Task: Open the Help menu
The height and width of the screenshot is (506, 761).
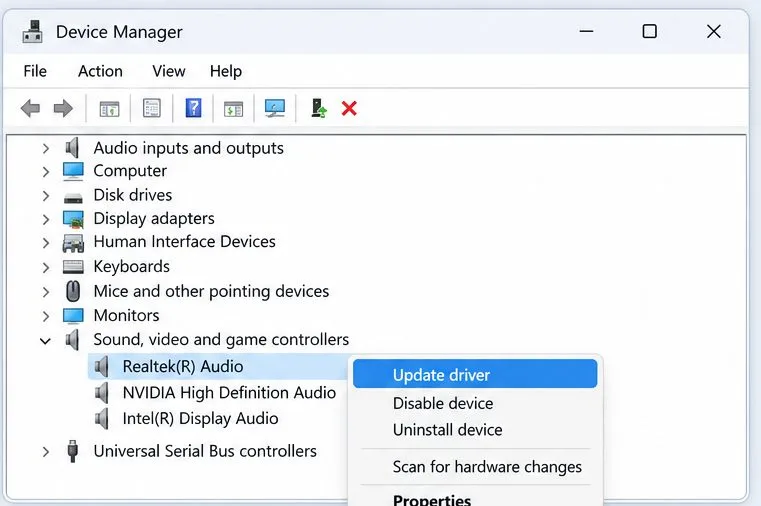Action: (226, 71)
